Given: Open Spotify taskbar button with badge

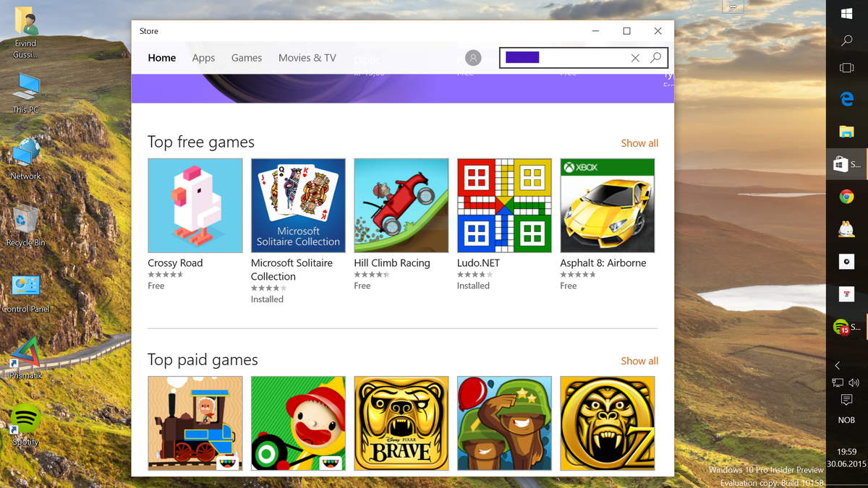Looking at the screenshot, I should (847, 327).
